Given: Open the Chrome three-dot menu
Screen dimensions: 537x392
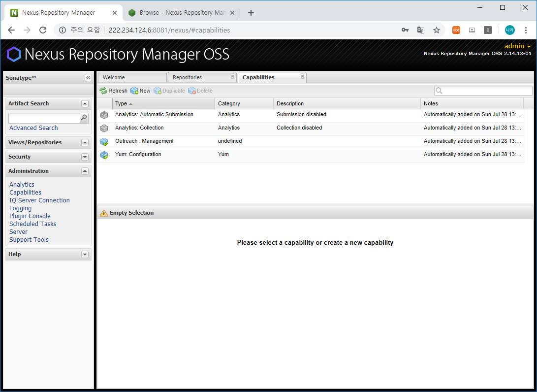Looking at the screenshot, I should click(x=526, y=30).
